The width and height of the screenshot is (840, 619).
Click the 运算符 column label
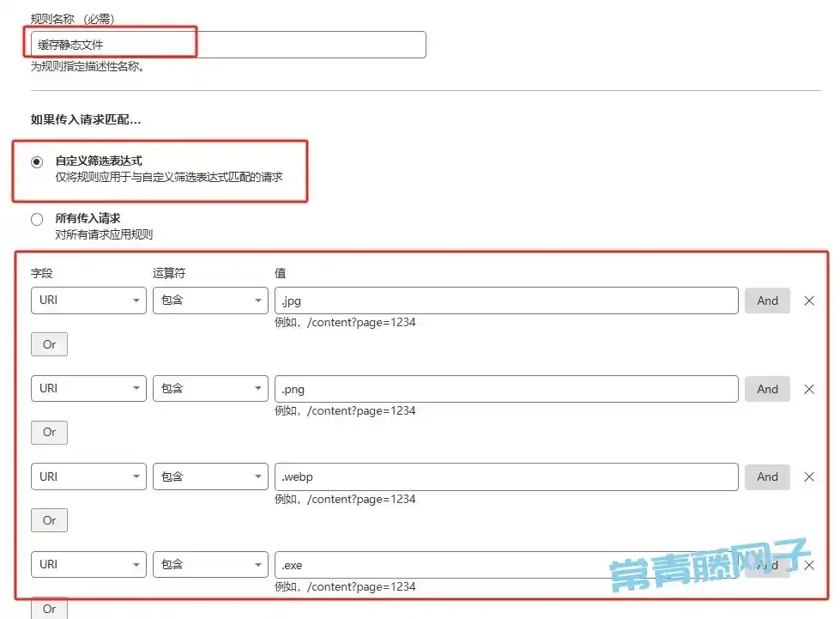pos(169,273)
